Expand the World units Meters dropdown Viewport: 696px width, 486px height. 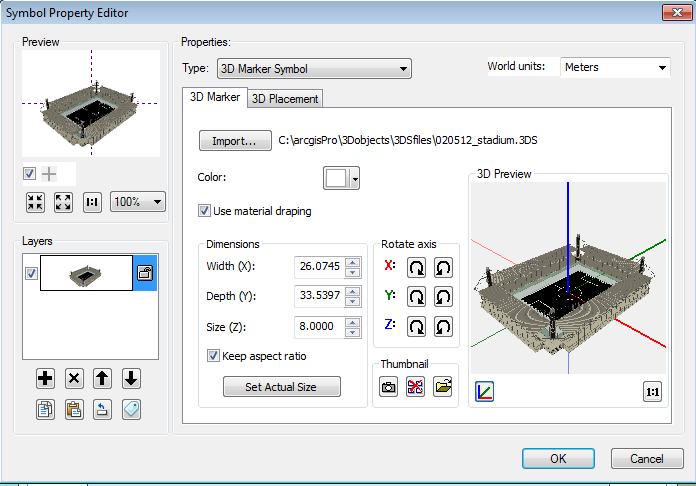tap(614, 68)
